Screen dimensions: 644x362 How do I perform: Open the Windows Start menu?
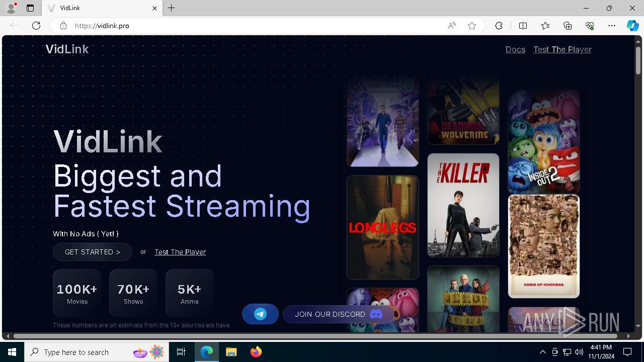coord(12,352)
